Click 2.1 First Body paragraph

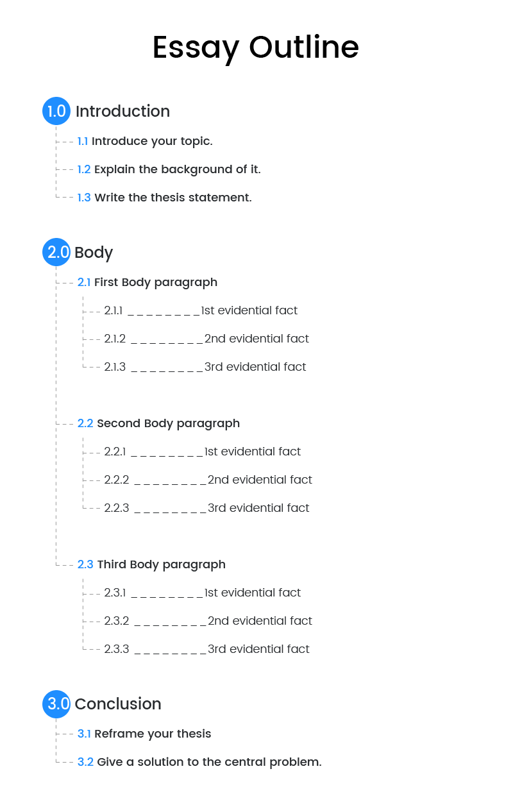coord(147,282)
